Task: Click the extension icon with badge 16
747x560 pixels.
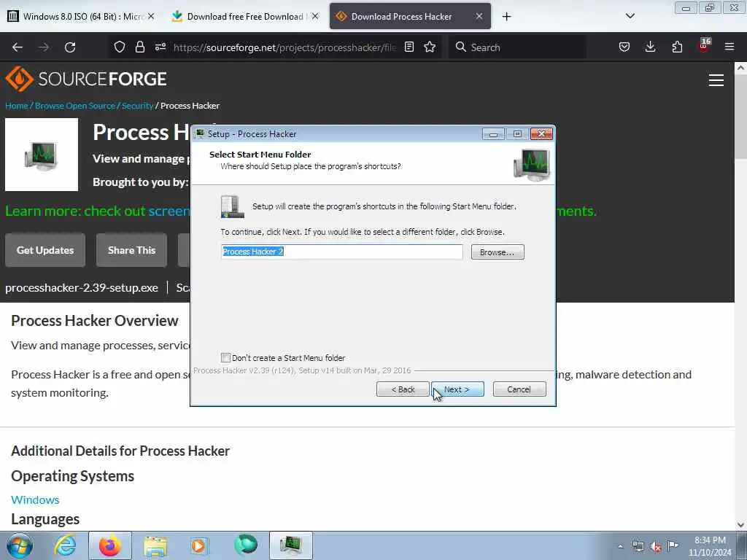Action: click(x=704, y=46)
